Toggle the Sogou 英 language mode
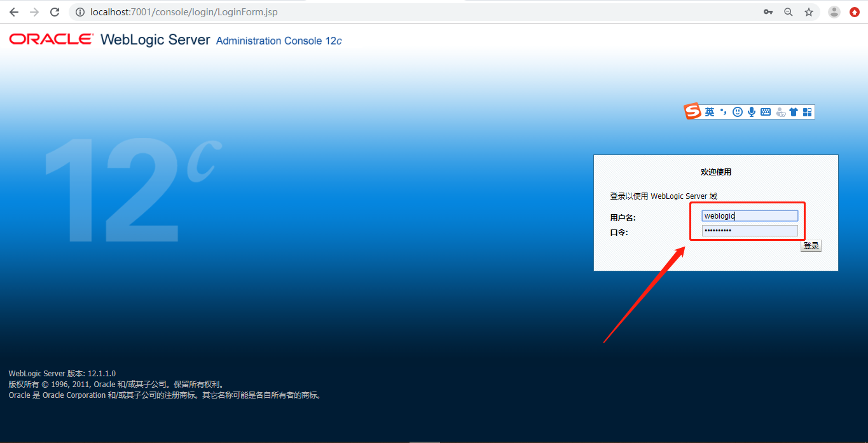The image size is (868, 443). 710,112
